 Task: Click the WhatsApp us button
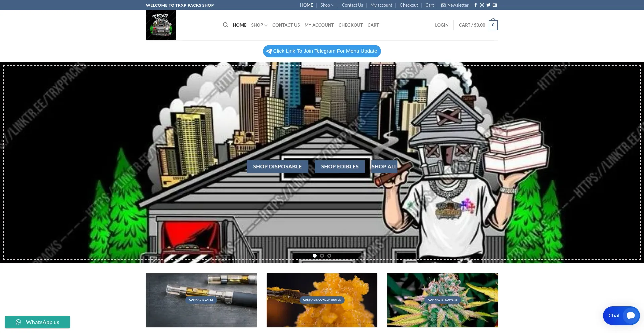tap(38, 322)
